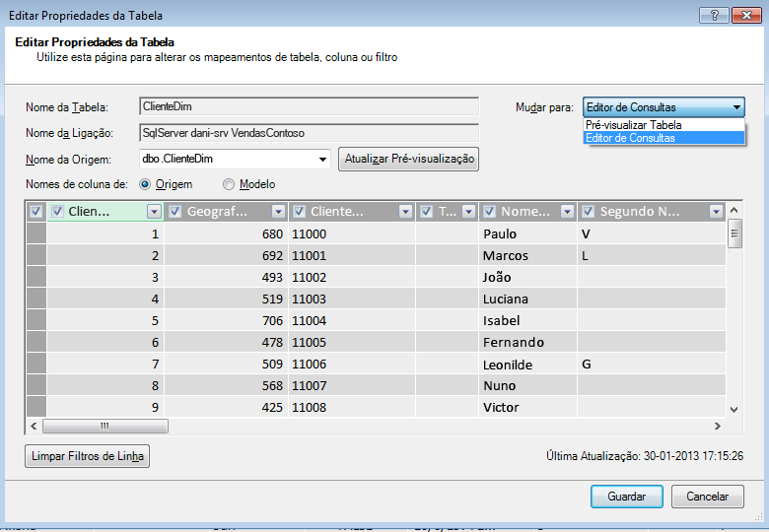This screenshot has width=769, height=532.
Task: Close the Editar Propriedades da Tabela dialog
Action: point(746,15)
